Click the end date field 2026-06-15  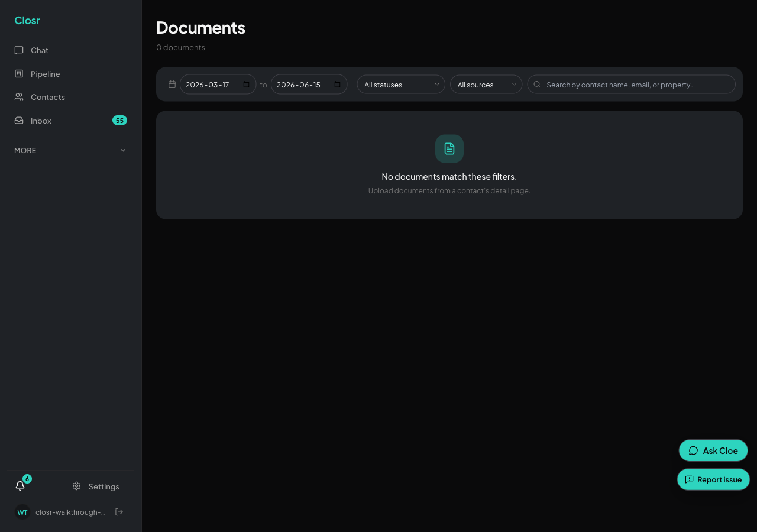click(309, 85)
